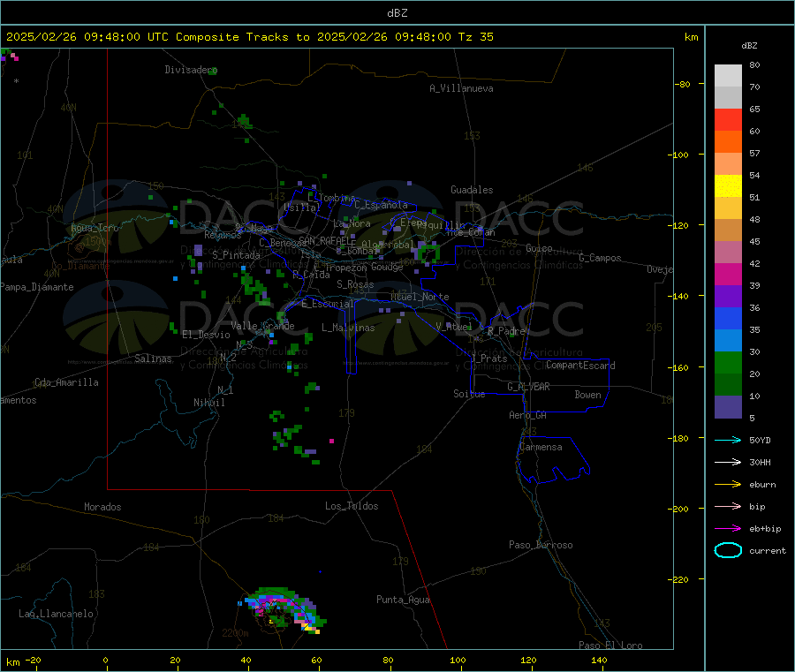Click the 'Lag.Llancanelo' place label
The image size is (795, 672).
[56, 614]
